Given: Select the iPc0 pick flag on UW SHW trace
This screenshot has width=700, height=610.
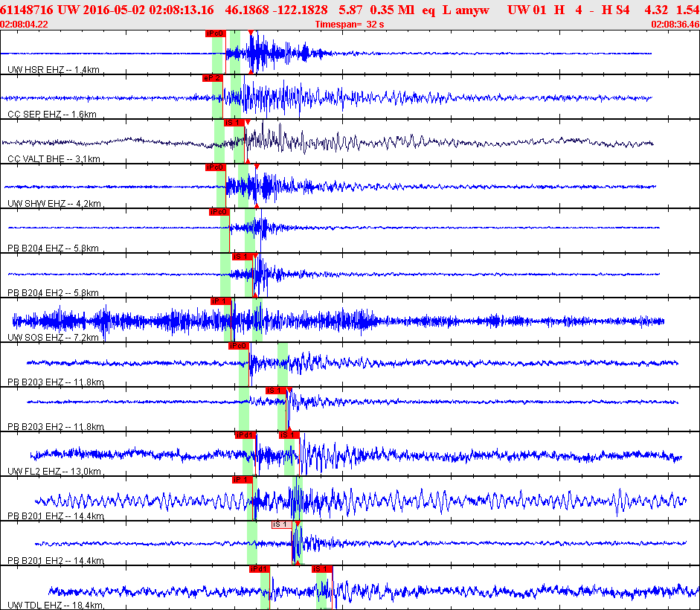Looking at the screenshot, I should (x=215, y=167).
